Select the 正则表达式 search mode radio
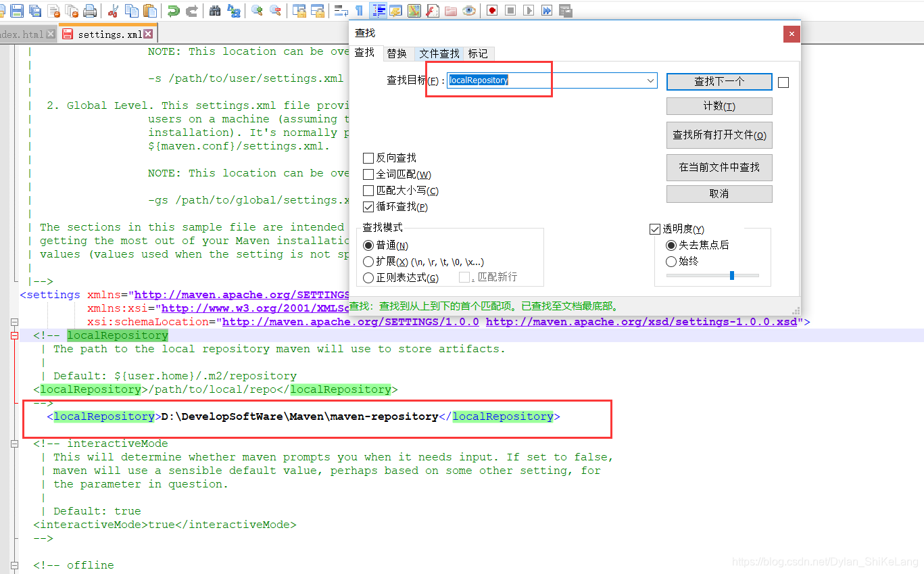Image resolution: width=924 pixels, height=574 pixels. pyautogui.click(x=368, y=278)
